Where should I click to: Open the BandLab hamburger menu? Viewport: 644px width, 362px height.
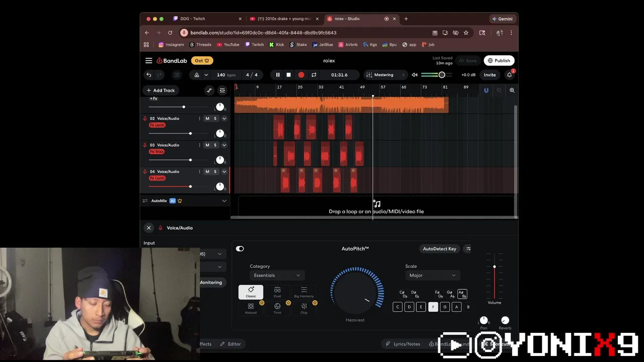coord(149,60)
